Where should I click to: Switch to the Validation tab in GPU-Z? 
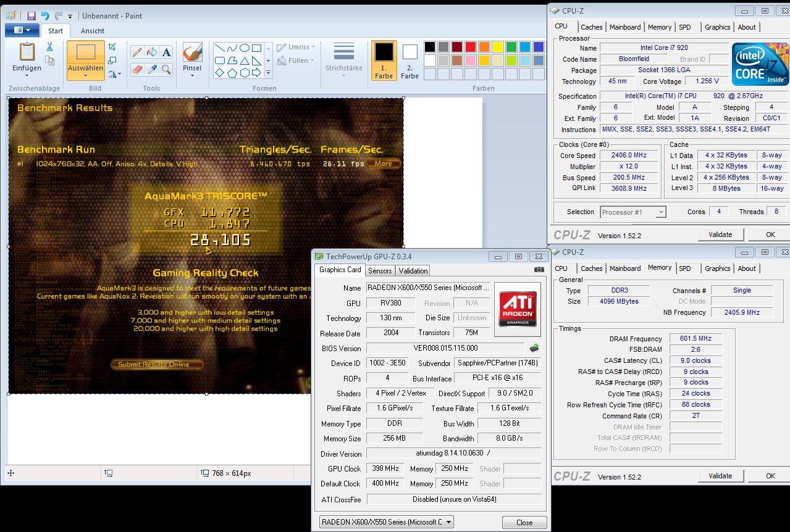pyautogui.click(x=413, y=271)
